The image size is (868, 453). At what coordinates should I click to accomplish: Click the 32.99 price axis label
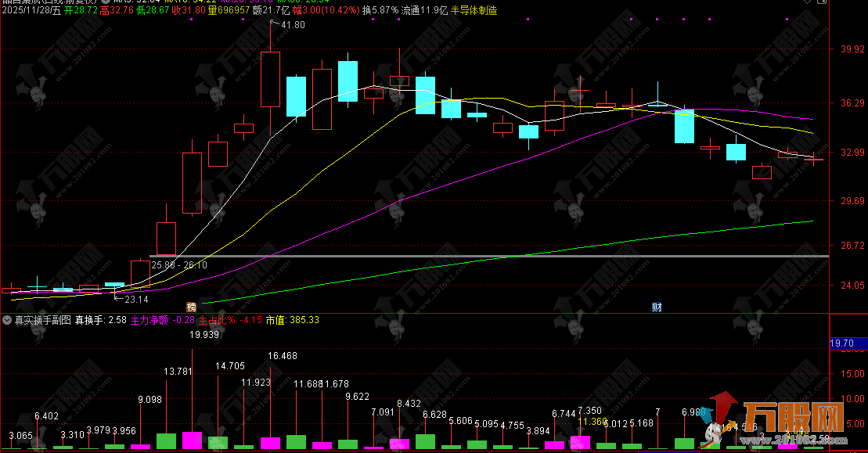pyautogui.click(x=852, y=152)
